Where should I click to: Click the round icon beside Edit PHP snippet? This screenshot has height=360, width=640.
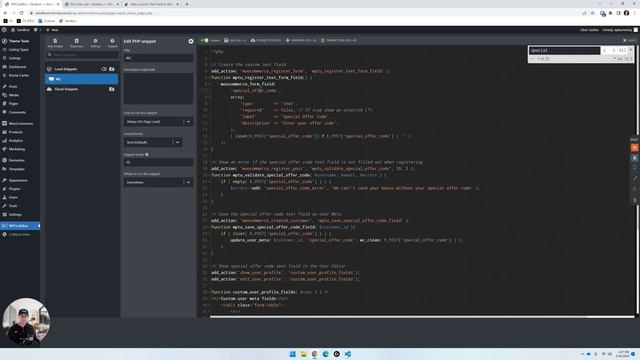click(191, 41)
